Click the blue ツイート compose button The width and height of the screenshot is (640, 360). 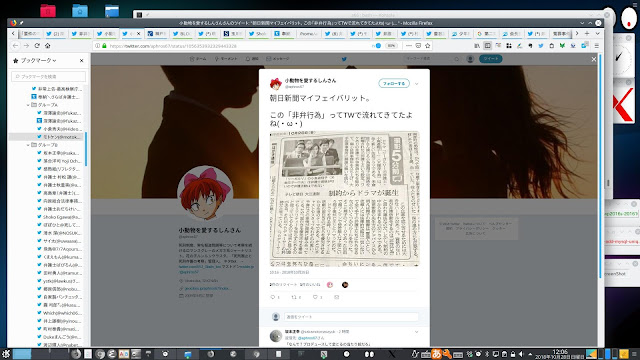[x=490, y=59]
